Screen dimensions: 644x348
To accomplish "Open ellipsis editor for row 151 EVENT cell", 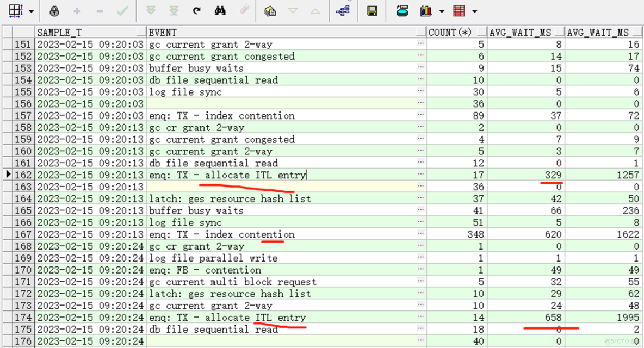I will [420, 43].
